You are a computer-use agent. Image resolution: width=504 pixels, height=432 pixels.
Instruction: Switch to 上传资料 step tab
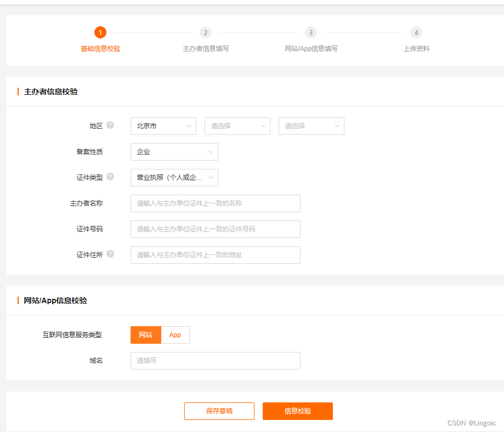coord(416,48)
